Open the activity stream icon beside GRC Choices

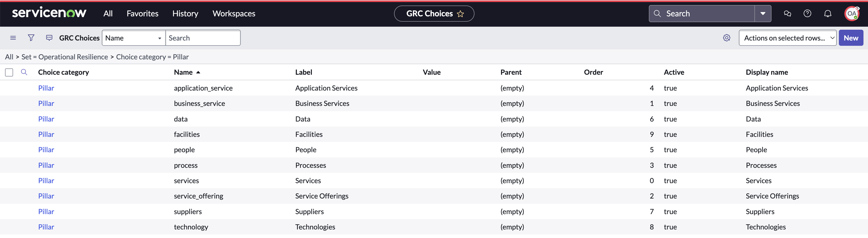click(49, 38)
